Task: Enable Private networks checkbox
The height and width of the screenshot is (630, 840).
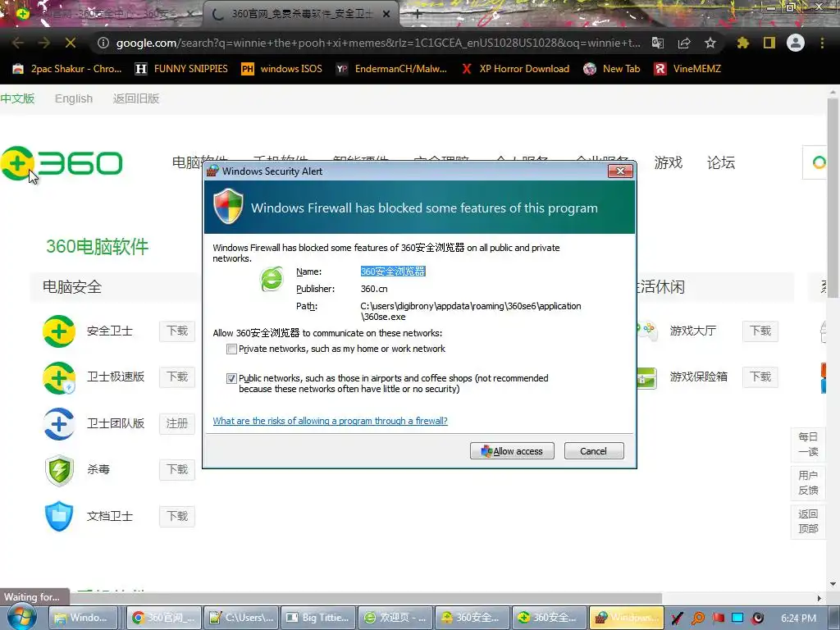Action: click(x=231, y=349)
